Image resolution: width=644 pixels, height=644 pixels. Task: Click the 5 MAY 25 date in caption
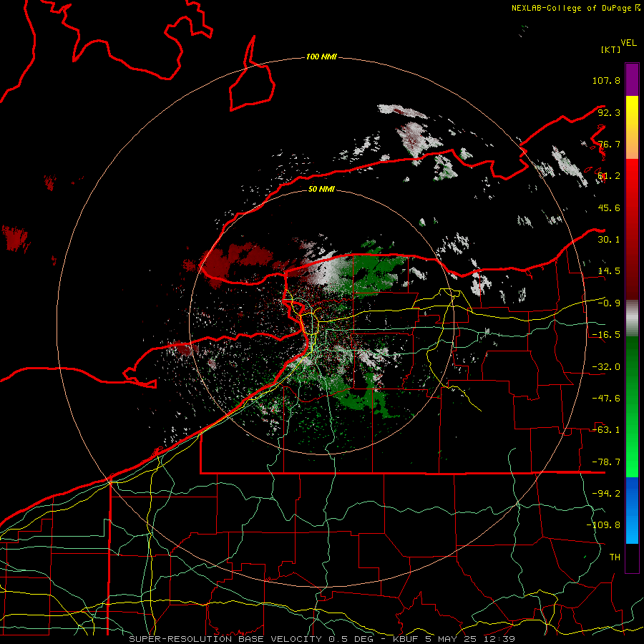tap(452, 639)
